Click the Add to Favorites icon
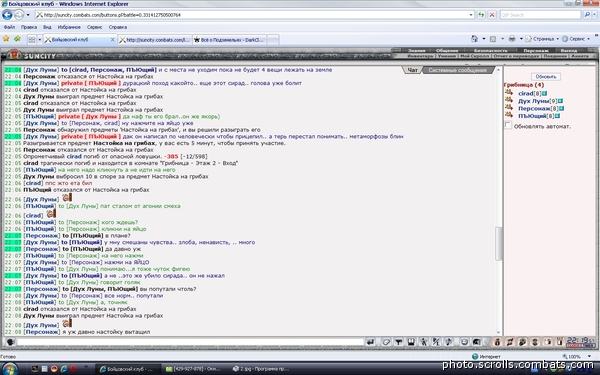Screen dimensions: 600x375 click(x=17, y=39)
